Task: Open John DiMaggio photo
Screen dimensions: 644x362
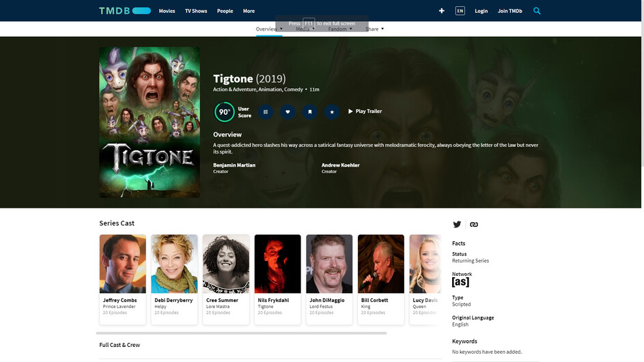Action: tap(329, 264)
